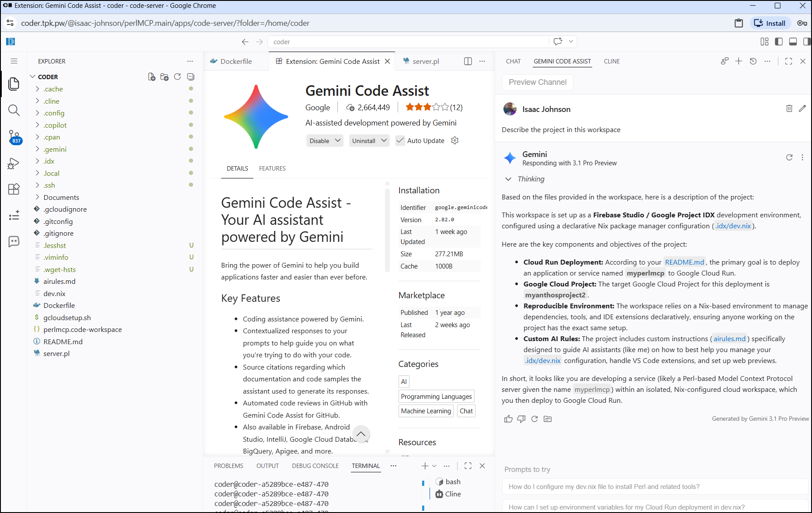
Task: Refresh the CODER explorer tree
Action: pos(177,77)
